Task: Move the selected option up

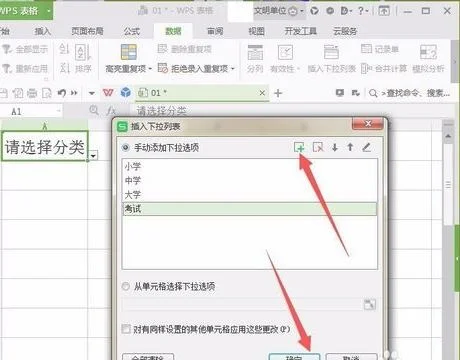Action: [x=350, y=147]
